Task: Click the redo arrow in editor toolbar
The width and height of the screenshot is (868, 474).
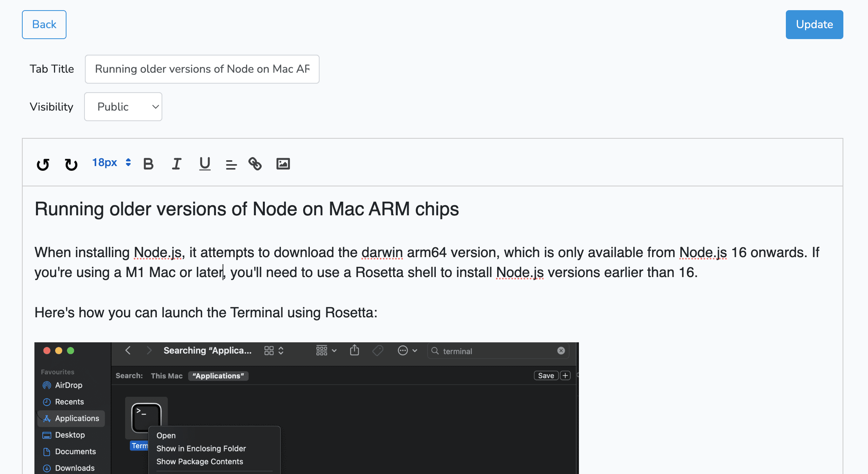Action: (x=71, y=164)
